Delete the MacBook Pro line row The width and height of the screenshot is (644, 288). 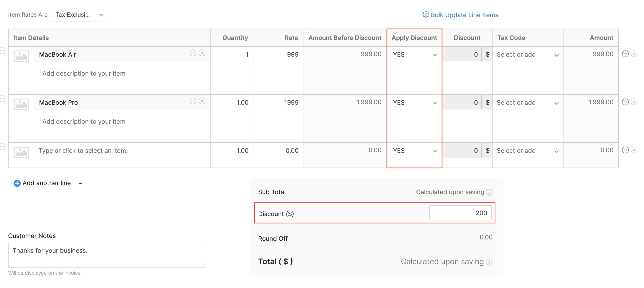(x=634, y=102)
